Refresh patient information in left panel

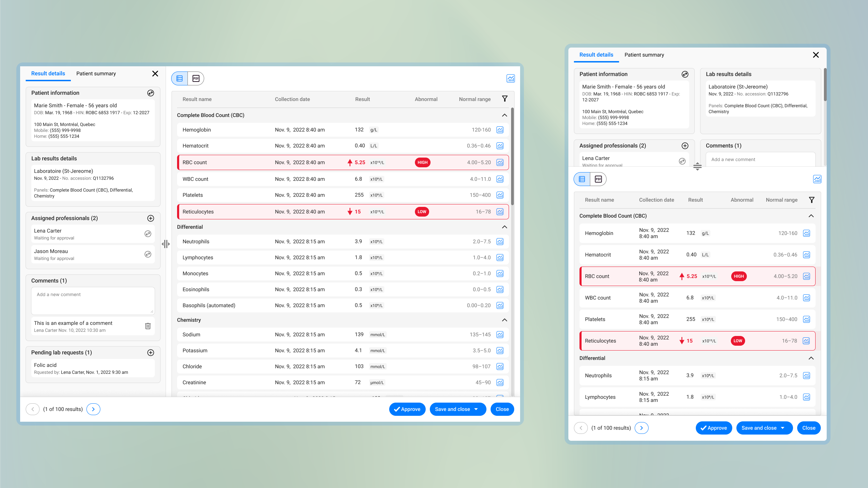[151, 93]
